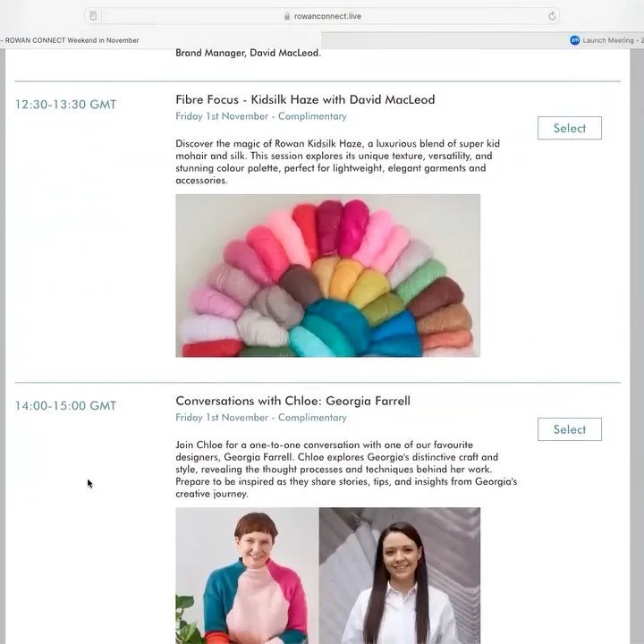Click the rowanconnect.live address field

[322, 16]
